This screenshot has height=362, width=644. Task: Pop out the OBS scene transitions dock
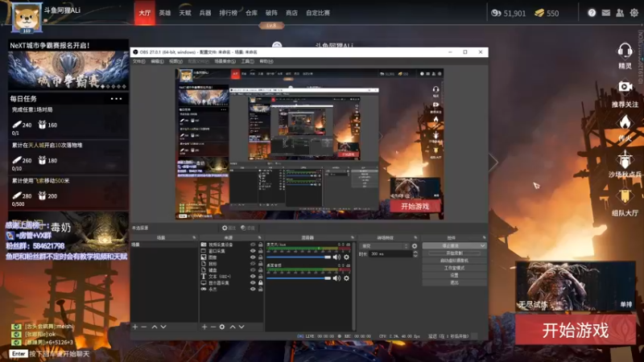click(x=415, y=237)
